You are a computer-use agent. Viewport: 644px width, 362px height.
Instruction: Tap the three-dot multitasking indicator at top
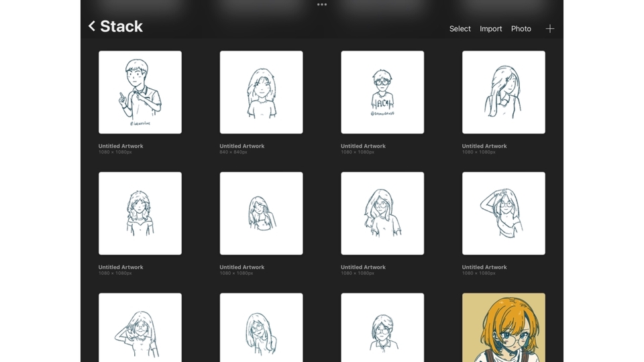click(322, 5)
